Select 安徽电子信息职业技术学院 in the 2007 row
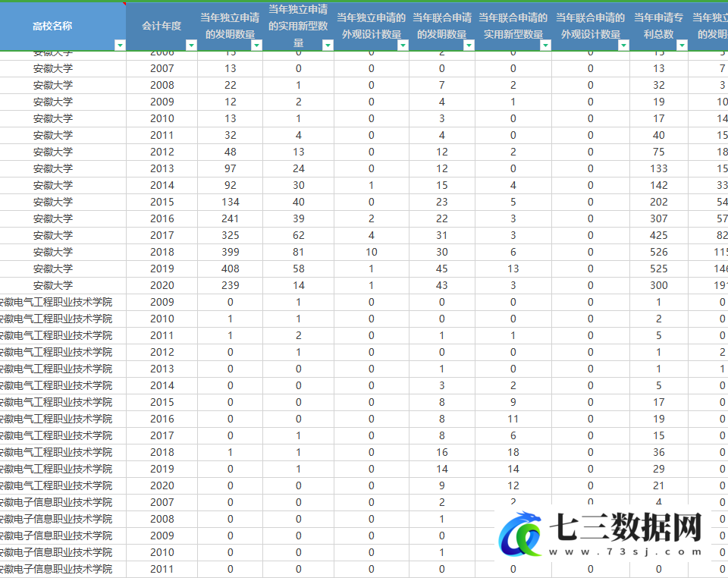 tap(63, 503)
